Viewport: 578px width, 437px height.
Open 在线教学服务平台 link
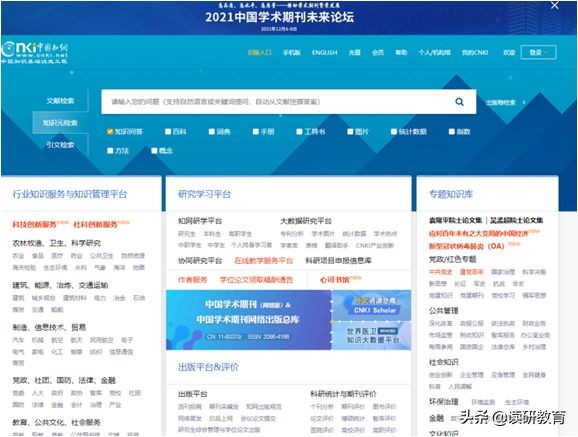click(x=264, y=261)
